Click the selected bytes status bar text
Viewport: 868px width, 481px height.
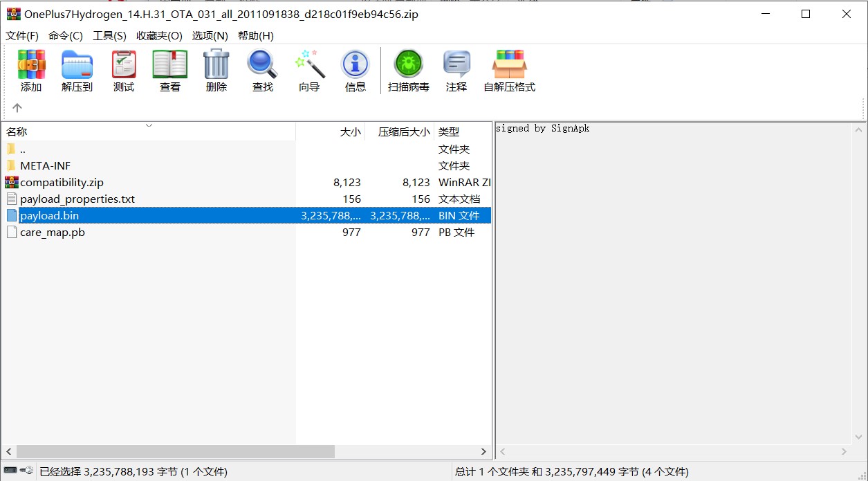pyautogui.click(x=133, y=472)
